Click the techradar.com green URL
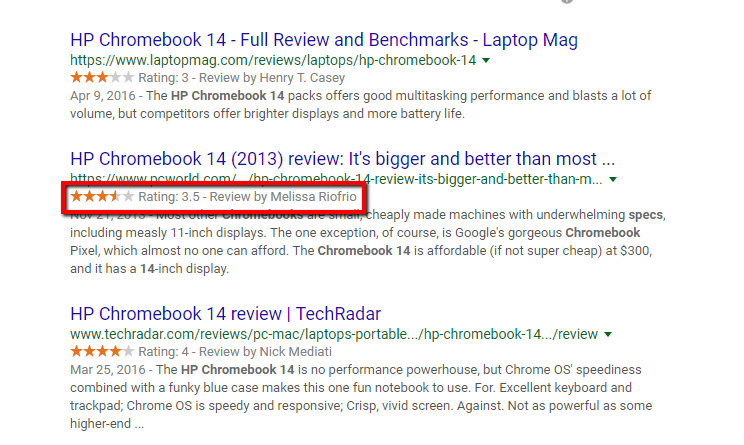This screenshot has width=744, height=445. (x=333, y=333)
